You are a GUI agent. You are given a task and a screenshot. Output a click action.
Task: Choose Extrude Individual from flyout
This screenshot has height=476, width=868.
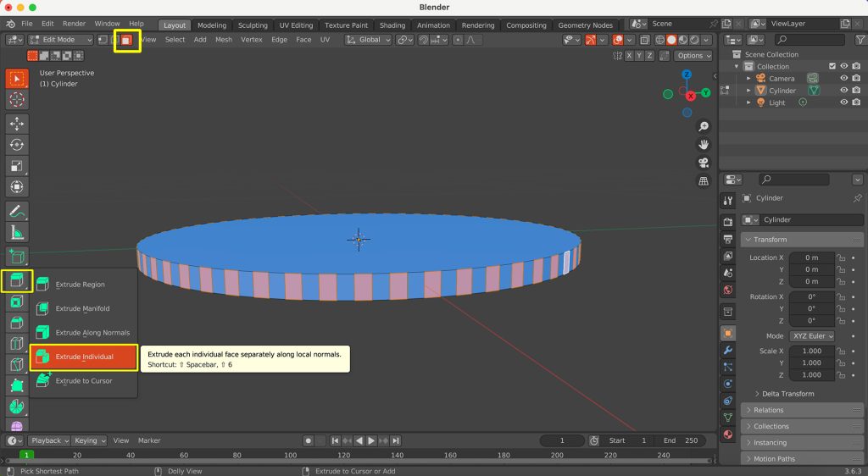click(x=84, y=357)
